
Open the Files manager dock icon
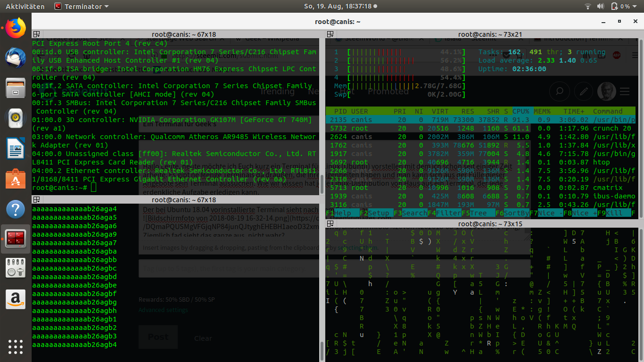tap(16, 89)
